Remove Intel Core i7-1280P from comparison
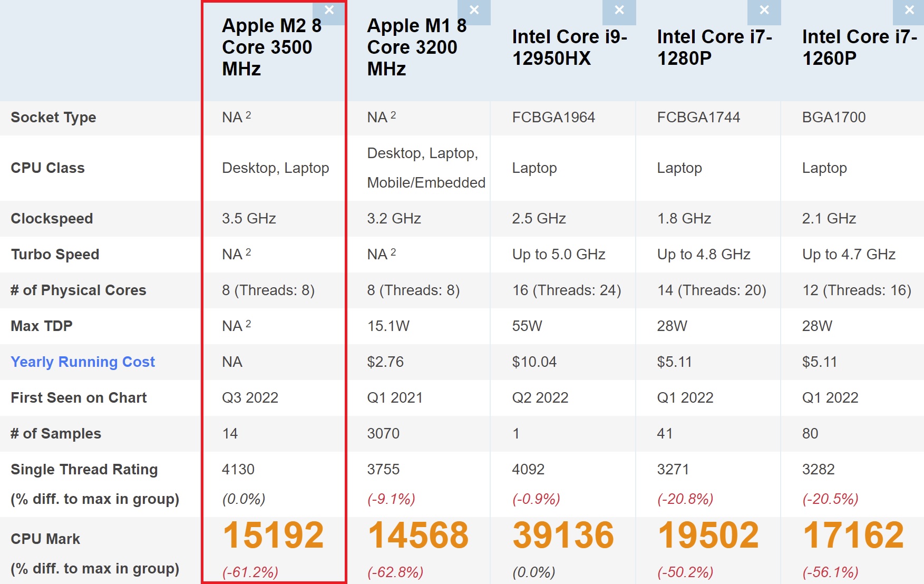This screenshot has height=584, width=924. point(764,11)
